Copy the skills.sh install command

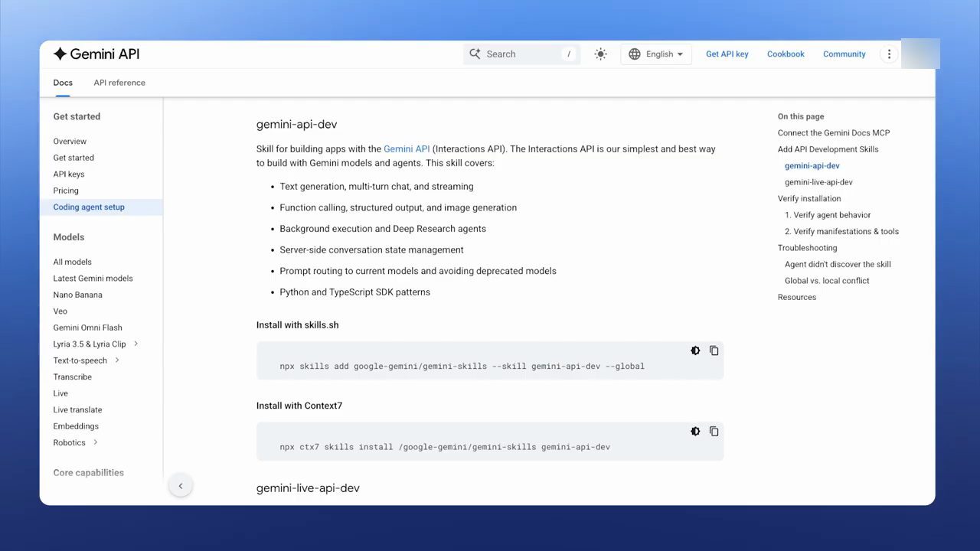714,350
